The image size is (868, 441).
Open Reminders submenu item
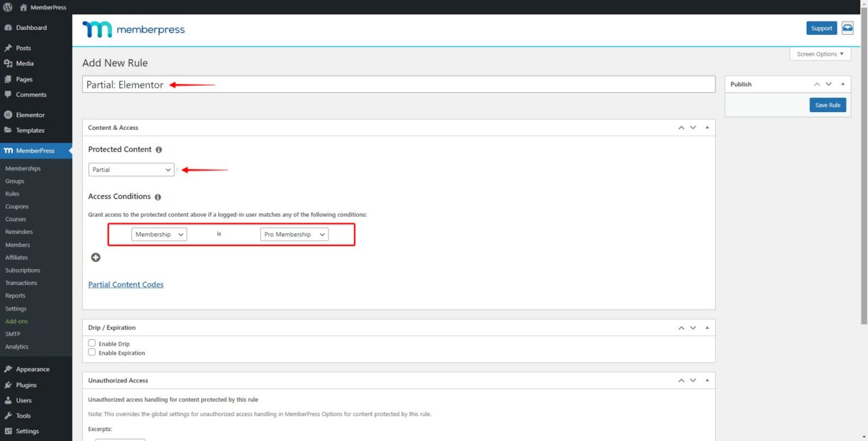coord(19,232)
